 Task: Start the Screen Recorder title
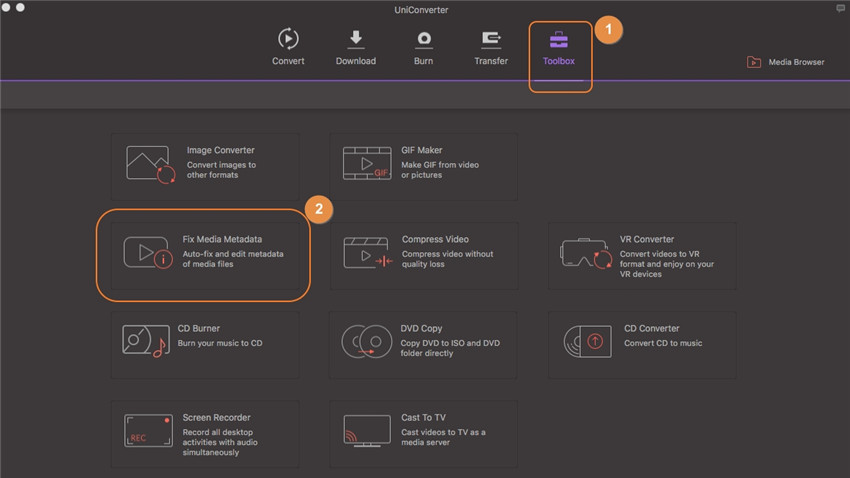216,417
